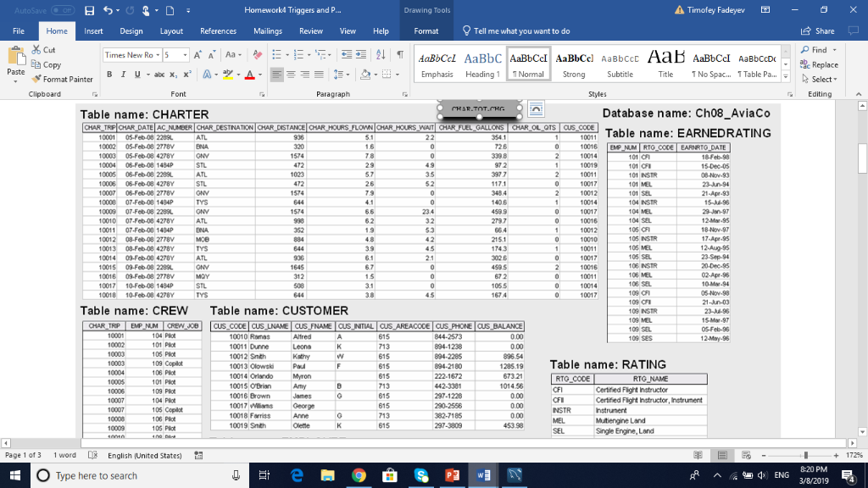
Task: Select center text alignment
Action: (x=291, y=75)
